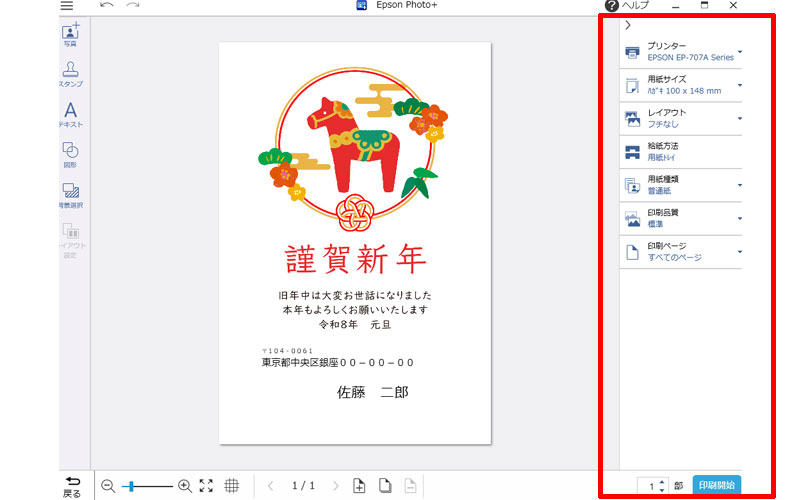Adjust the zoom slider handle

click(131, 486)
